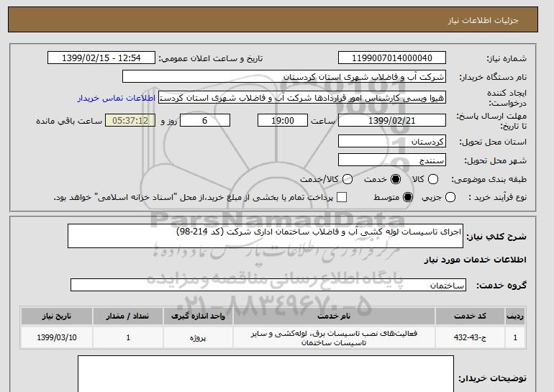The image size is (554, 392).
Task: Click the unit cell پروژه
Action: 198,337
